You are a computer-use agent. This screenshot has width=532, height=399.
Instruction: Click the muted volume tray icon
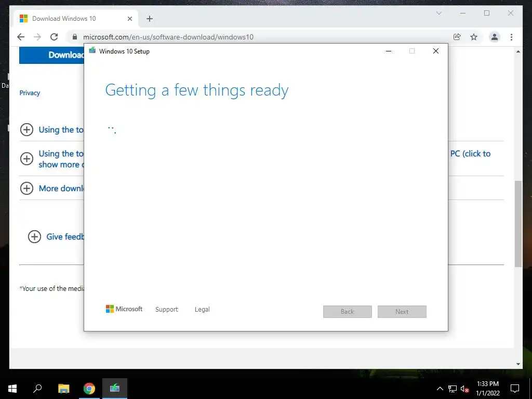tap(464, 389)
